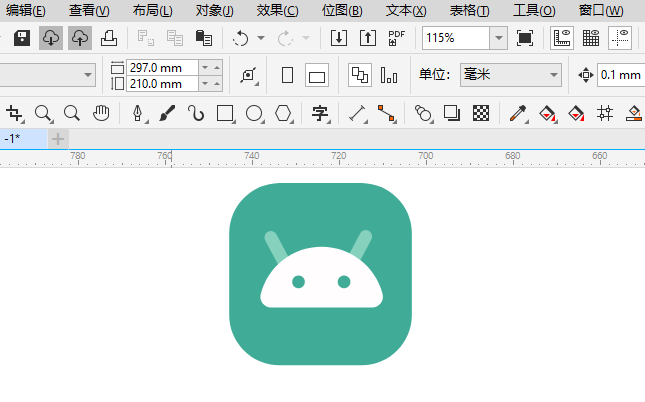Click the second magnifier icon
Image resolution: width=645 pixels, height=402 pixels.
click(x=72, y=113)
